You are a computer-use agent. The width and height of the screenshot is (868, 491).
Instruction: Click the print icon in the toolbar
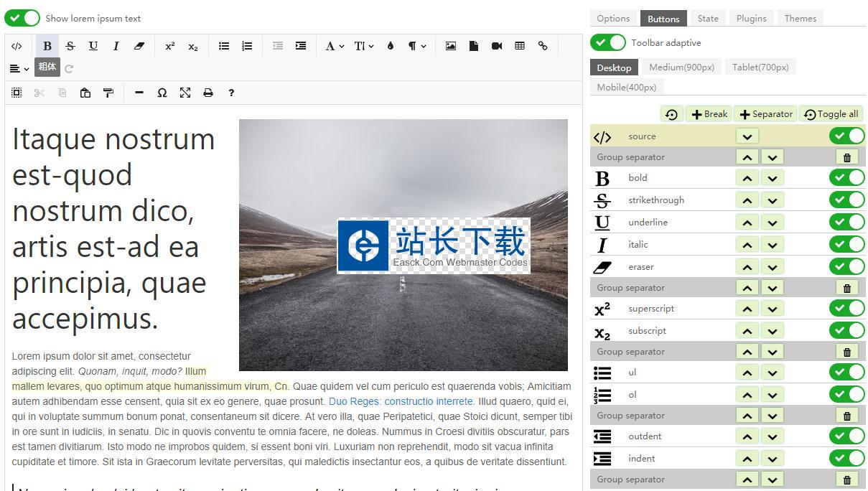click(x=208, y=93)
